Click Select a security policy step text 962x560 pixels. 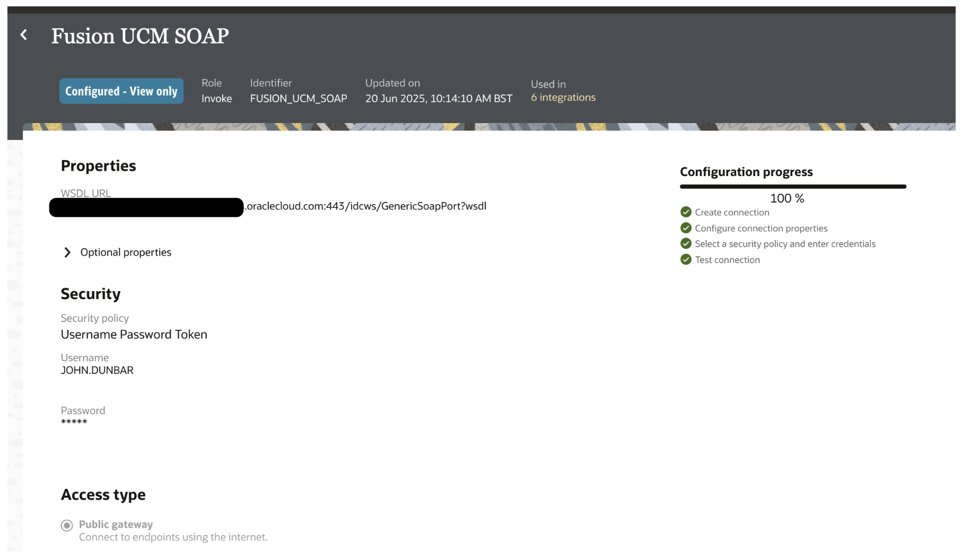[785, 244]
